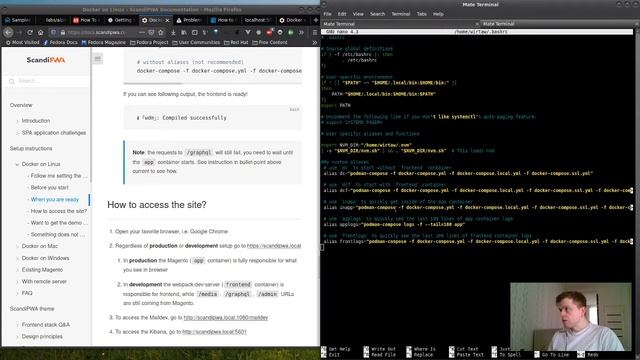The width and height of the screenshot is (640, 360).
Task: Expand Frontend stack Q&A section
Action: [18, 325]
